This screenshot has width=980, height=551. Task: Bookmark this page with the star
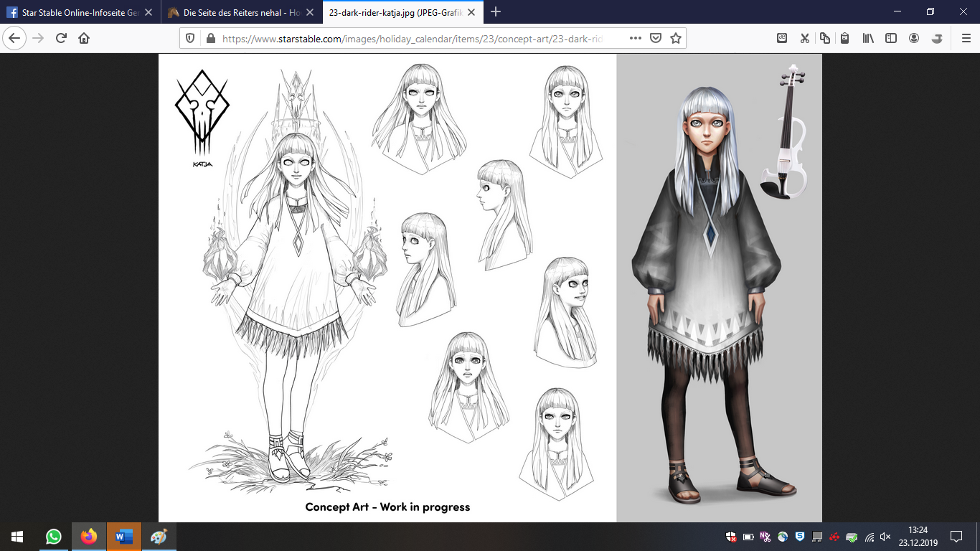point(676,39)
